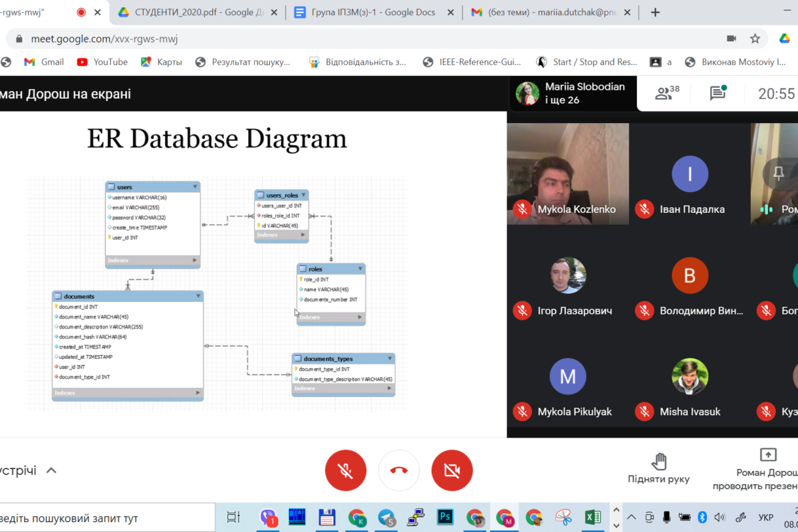The image size is (798, 532).
Task: Bookmark page with the star icon
Action: (755, 39)
